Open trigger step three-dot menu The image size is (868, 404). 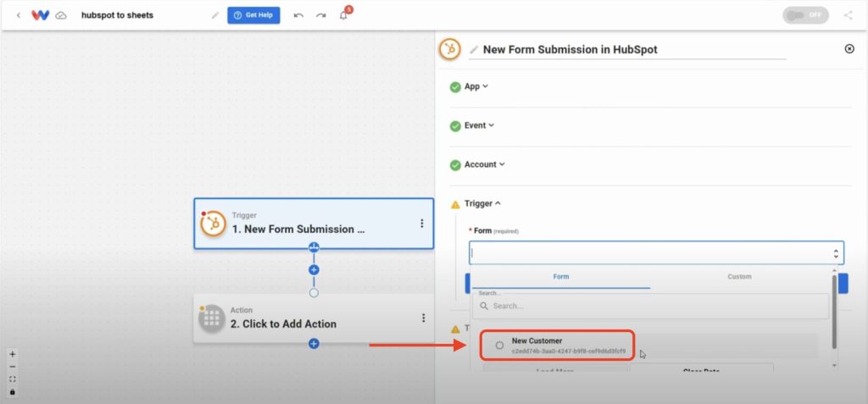tap(422, 224)
